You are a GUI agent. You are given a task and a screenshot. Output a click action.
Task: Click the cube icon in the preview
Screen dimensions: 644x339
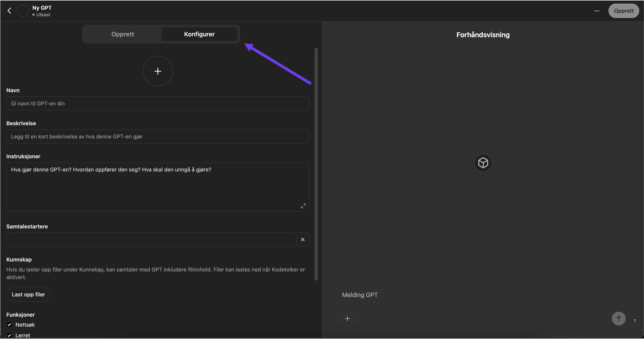coord(483,163)
